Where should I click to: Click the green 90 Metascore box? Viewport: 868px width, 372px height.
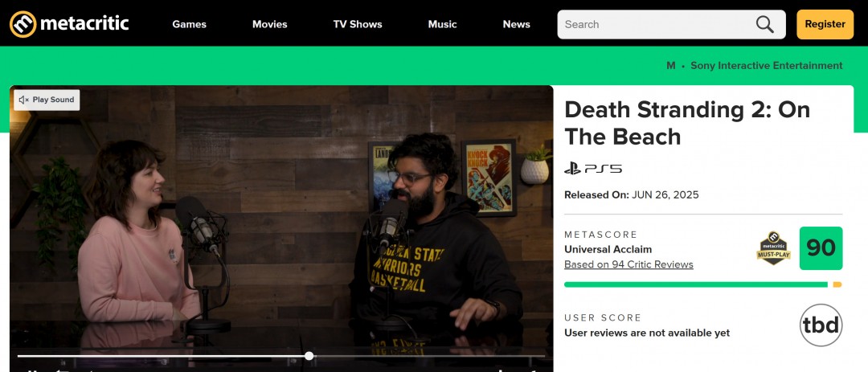821,248
